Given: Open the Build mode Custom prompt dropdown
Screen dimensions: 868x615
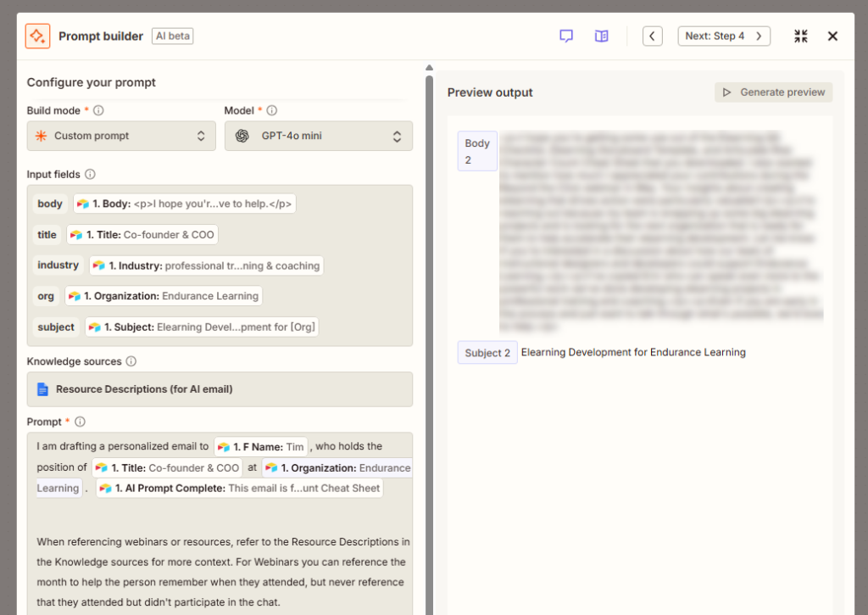Looking at the screenshot, I should click(x=121, y=136).
